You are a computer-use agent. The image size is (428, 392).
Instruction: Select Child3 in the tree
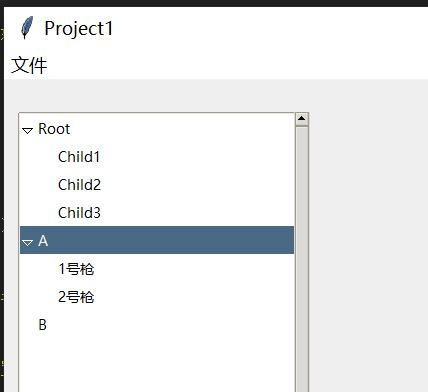click(x=79, y=213)
